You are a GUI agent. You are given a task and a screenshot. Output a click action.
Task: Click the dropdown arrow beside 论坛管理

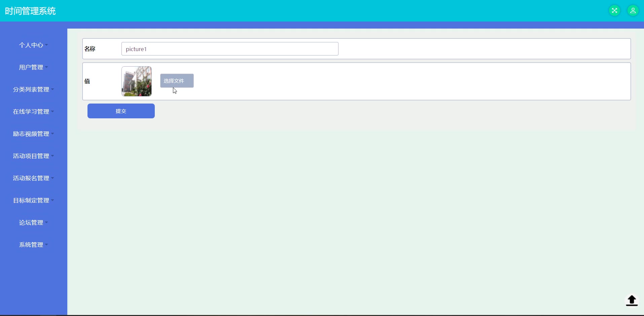[46, 222]
